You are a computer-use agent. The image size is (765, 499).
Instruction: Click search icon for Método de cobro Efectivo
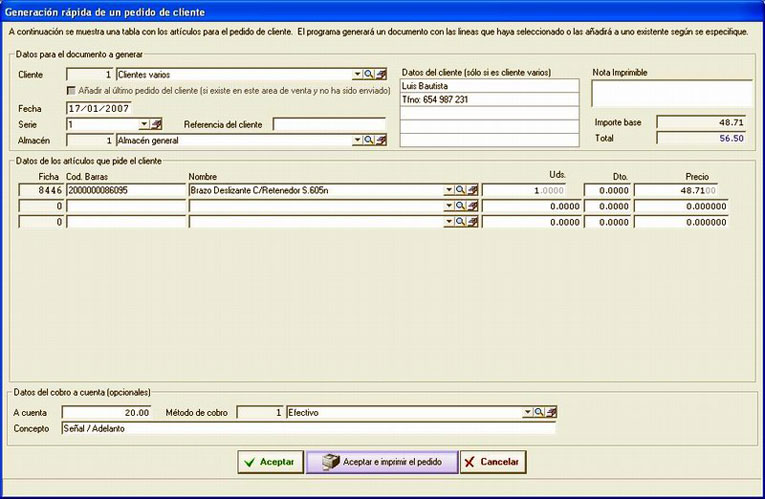[x=539, y=412]
